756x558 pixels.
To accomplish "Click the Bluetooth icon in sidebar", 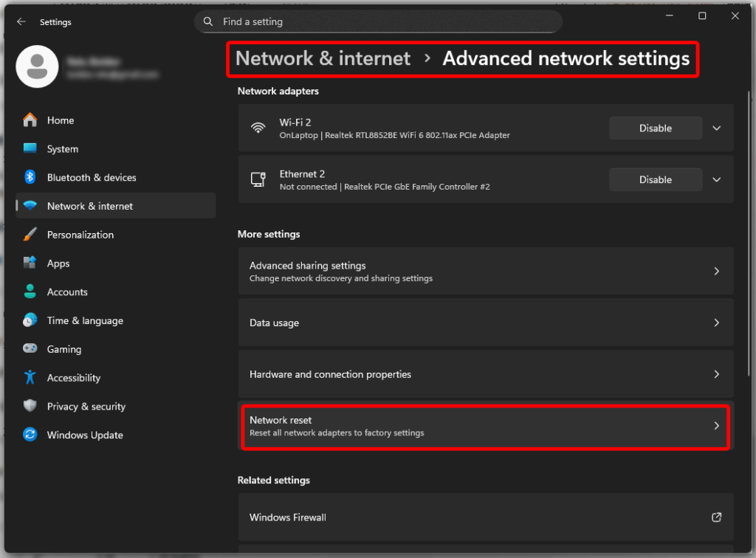I will 30,177.
